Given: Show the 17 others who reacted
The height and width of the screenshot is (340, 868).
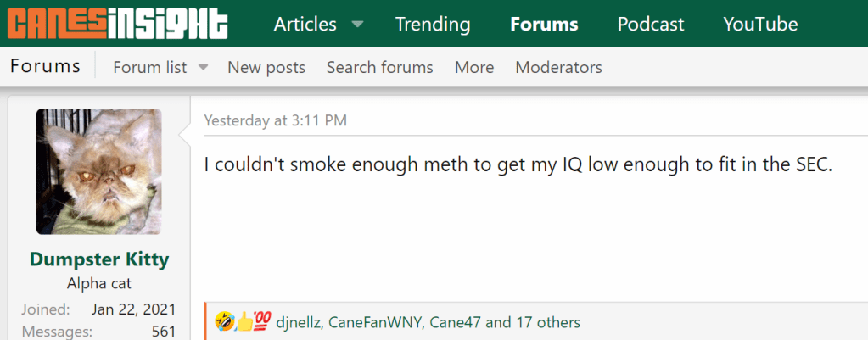Looking at the screenshot, I should click(x=532, y=322).
